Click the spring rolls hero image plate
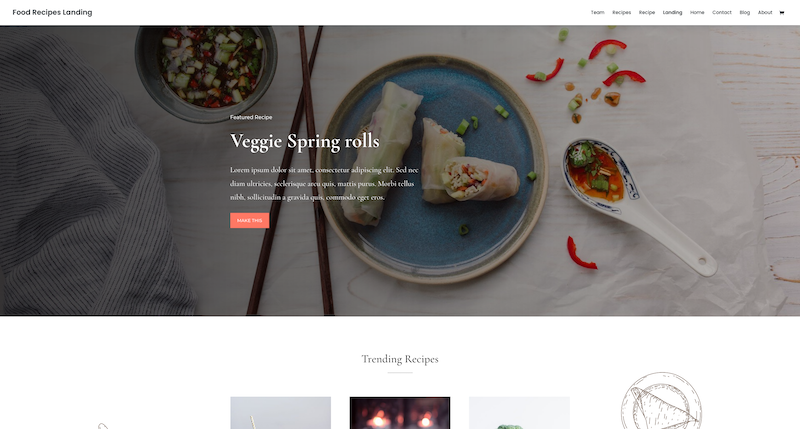800x429 pixels. pos(433,168)
